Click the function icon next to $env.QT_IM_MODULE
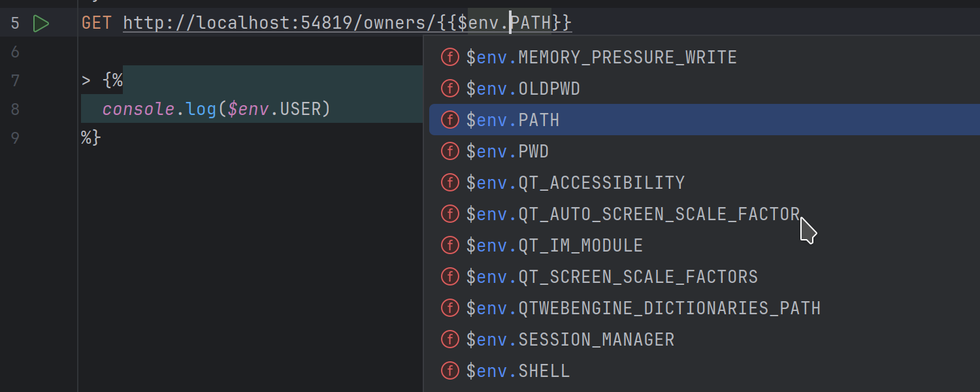The image size is (980, 392). 449,245
